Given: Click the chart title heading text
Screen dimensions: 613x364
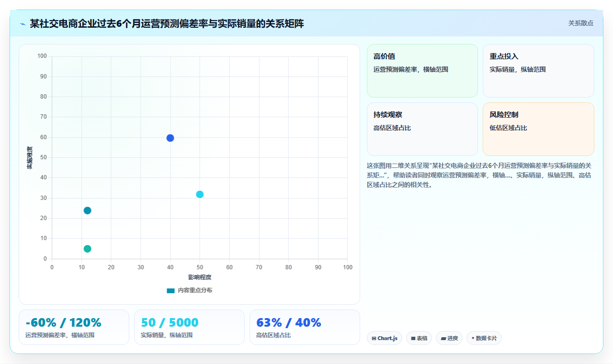Looking at the screenshot, I should coord(167,23).
